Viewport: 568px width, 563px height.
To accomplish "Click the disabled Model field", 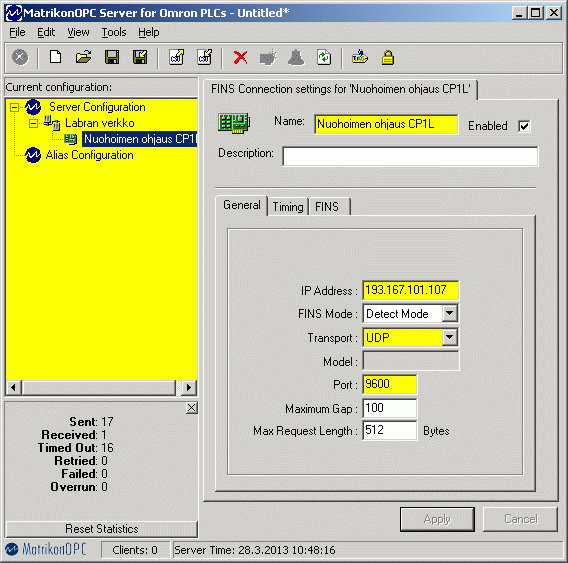I will 411,361.
